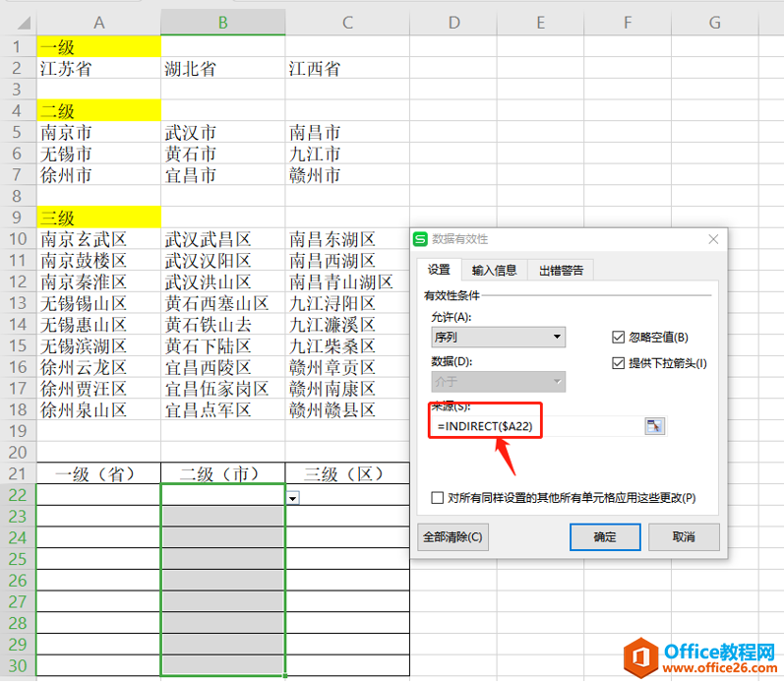The width and height of the screenshot is (784, 685).
Task: Select column F header
Action: (x=628, y=23)
